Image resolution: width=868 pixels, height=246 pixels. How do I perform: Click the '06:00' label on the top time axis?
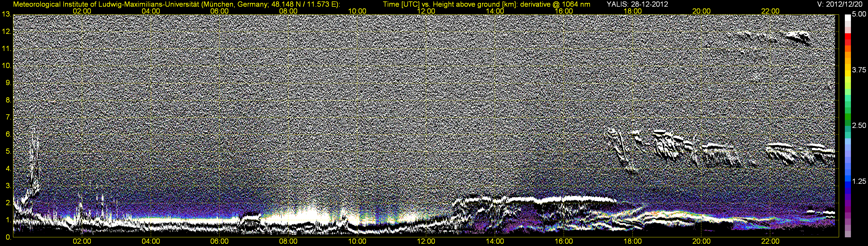click(x=220, y=11)
